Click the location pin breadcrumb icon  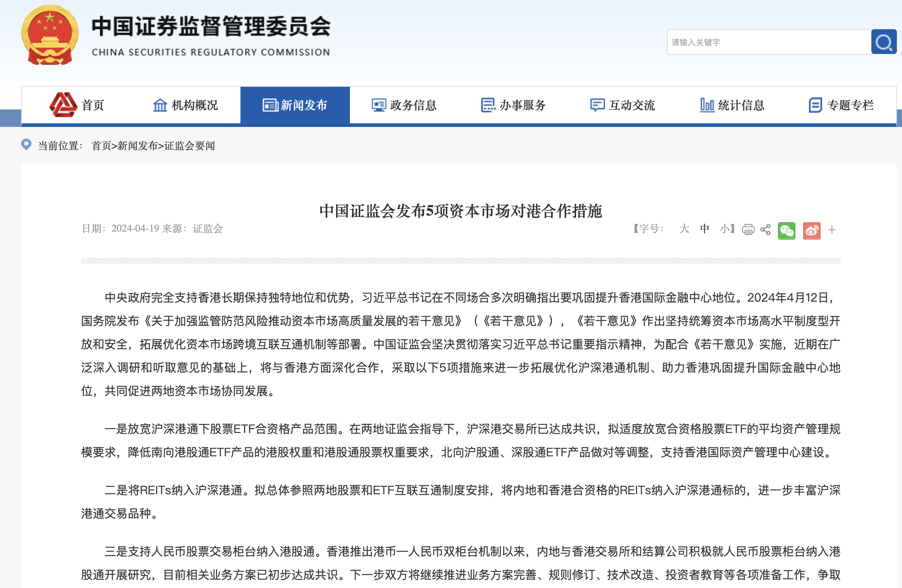tap(26, 145)
